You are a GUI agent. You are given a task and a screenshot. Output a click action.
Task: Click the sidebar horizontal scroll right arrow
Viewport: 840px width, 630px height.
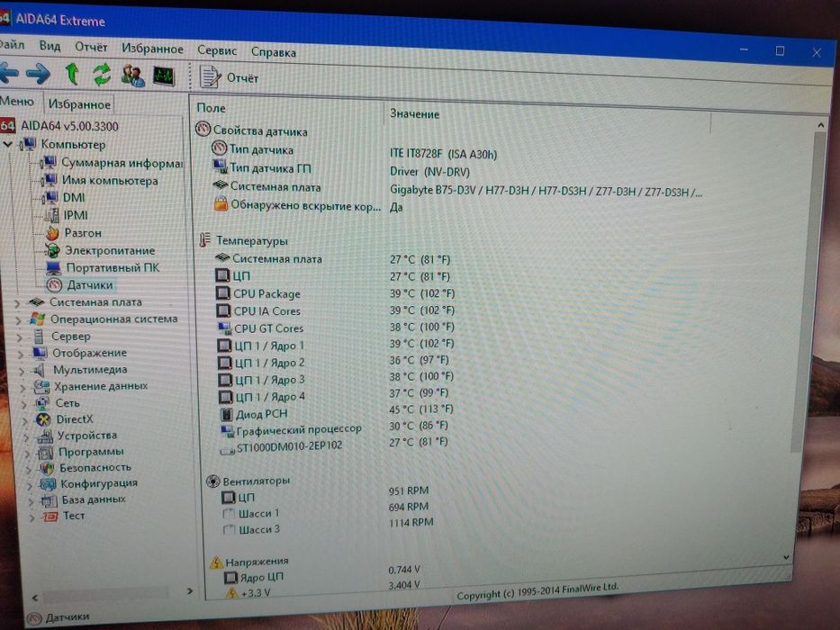point(190,591)
